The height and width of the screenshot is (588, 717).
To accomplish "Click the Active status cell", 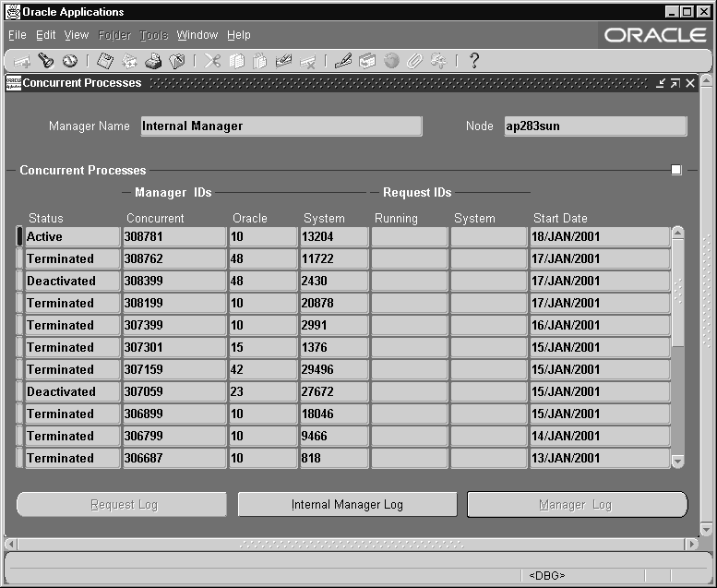I will click(x=72, y=236).
